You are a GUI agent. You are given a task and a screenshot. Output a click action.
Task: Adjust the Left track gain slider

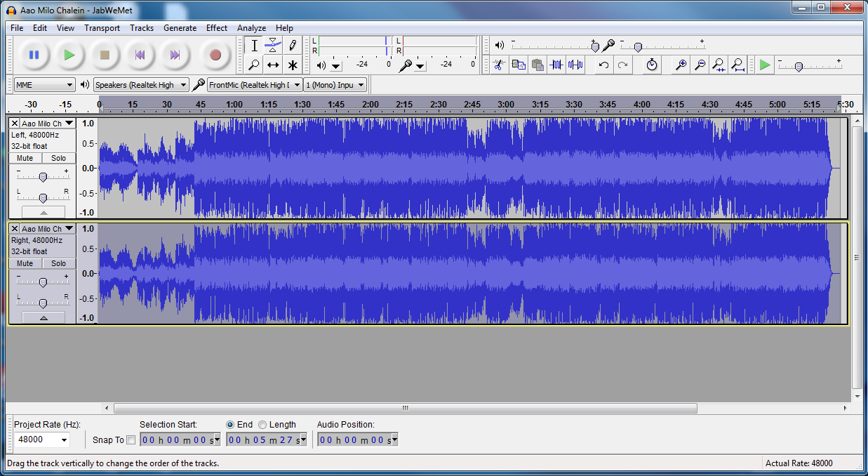pos(43,176)
